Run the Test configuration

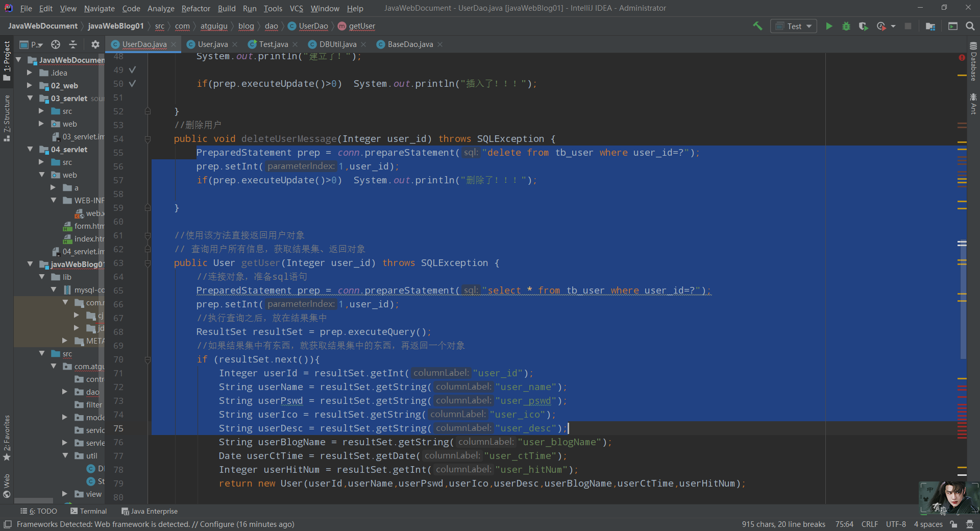[829, 26]
